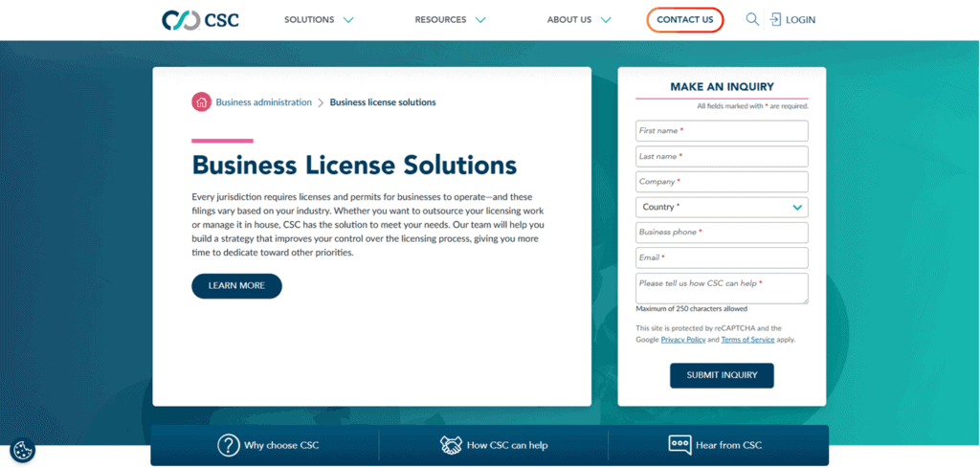Click 'Maximum of 250 characters allowed' text

(x=691, y=309)
